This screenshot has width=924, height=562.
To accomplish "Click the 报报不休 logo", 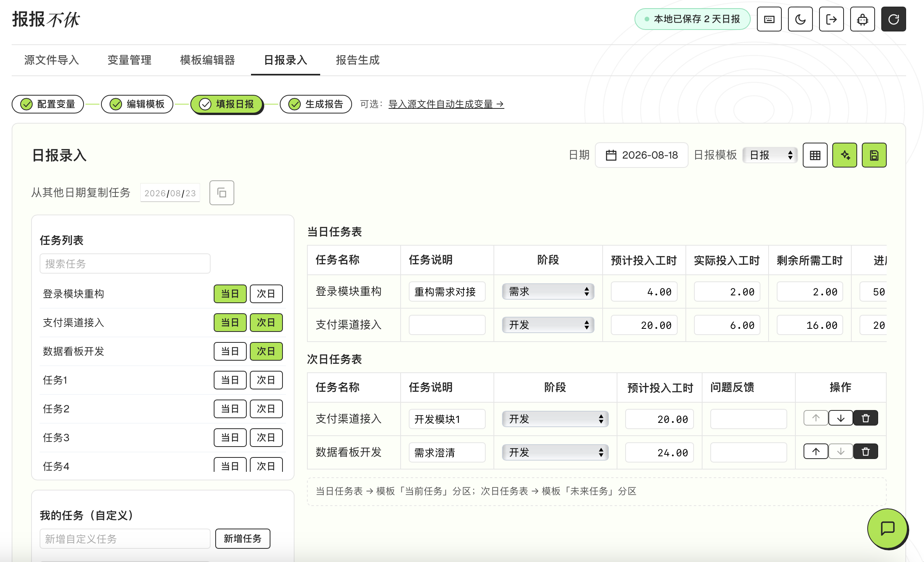I will pyautogui.click(x=46, y=19).
